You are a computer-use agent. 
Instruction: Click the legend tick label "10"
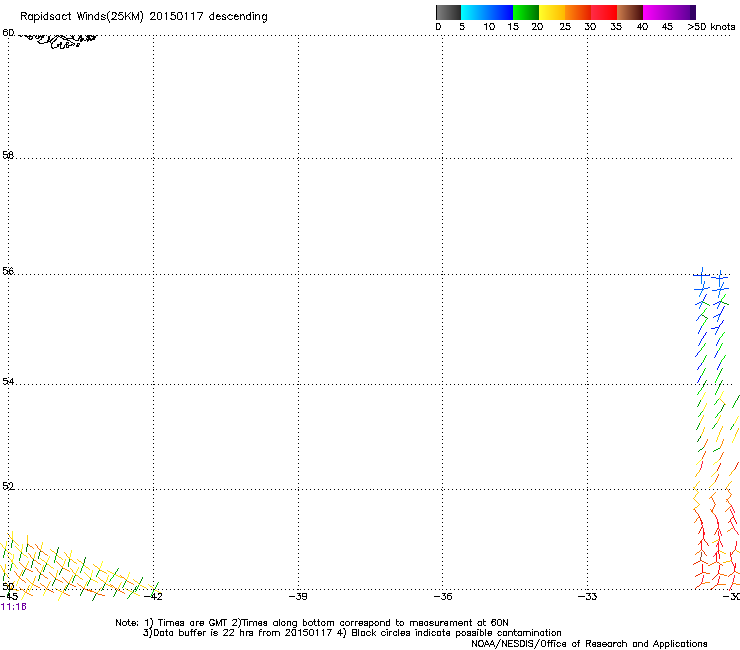(x=489, y=27)
